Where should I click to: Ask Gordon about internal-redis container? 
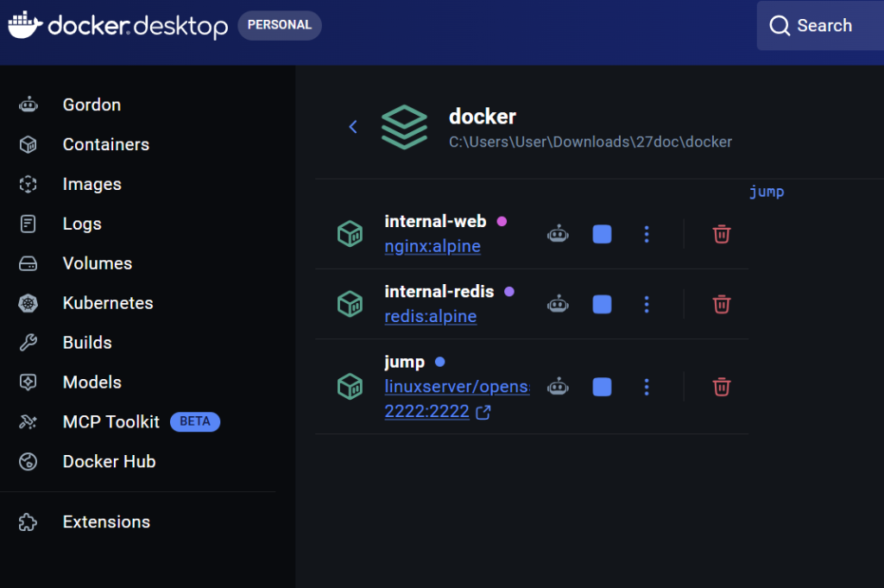click(x=558, y=305)
